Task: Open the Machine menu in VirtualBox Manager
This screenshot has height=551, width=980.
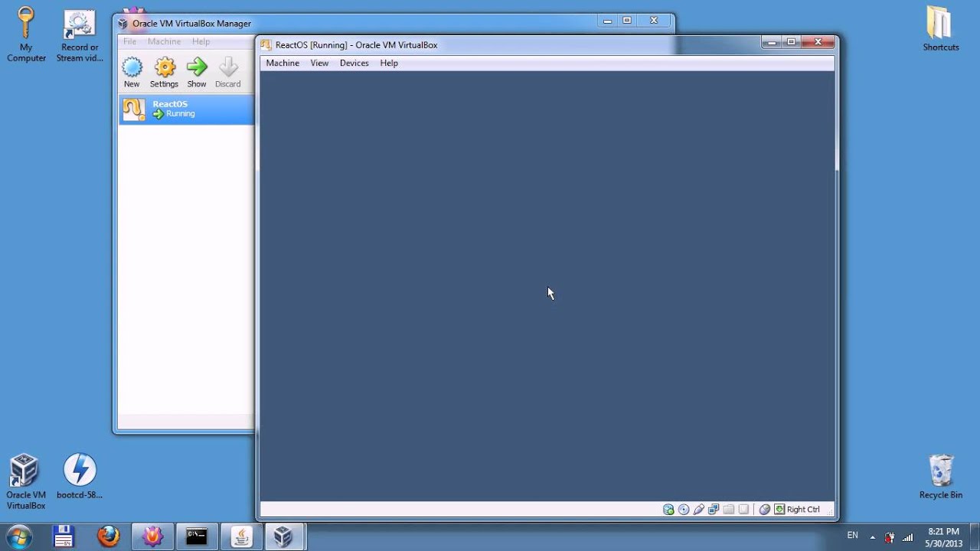Action: click(165, 41)
